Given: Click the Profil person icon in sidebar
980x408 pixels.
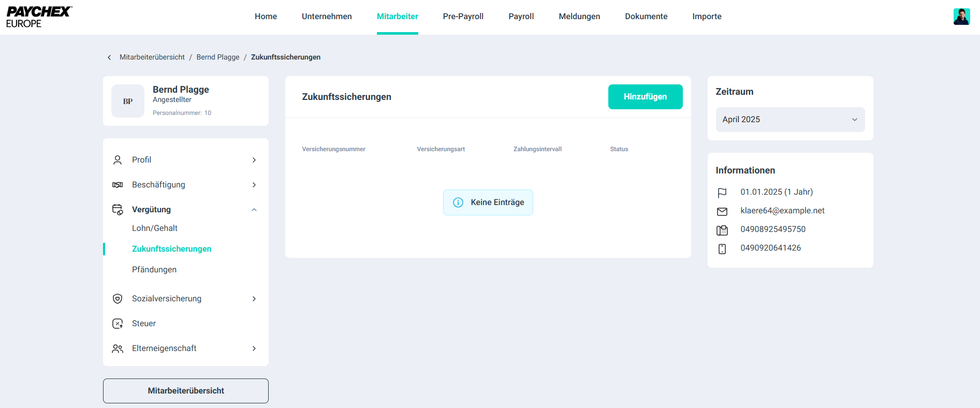Looking at the screenshot, I should 118,160.
